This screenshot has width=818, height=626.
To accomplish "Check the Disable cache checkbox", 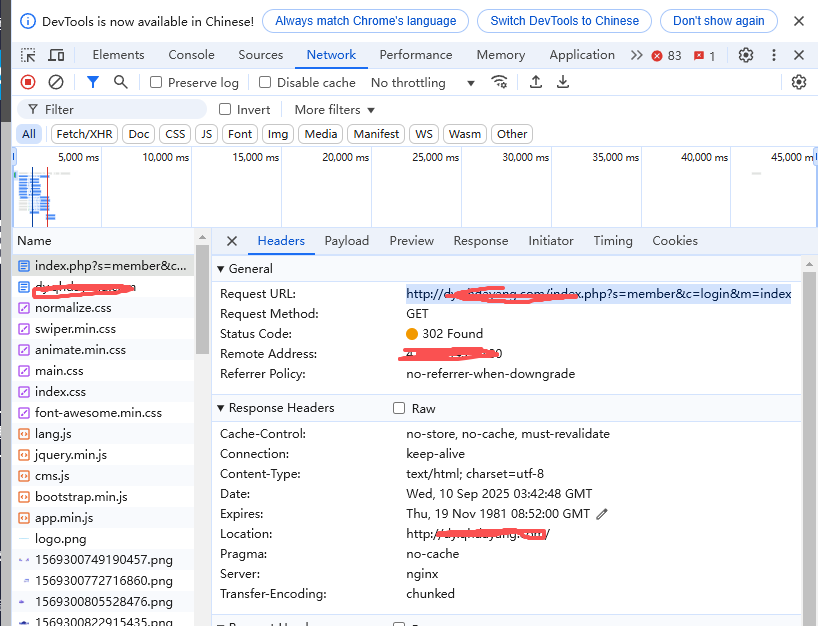I will pos(265,83).
